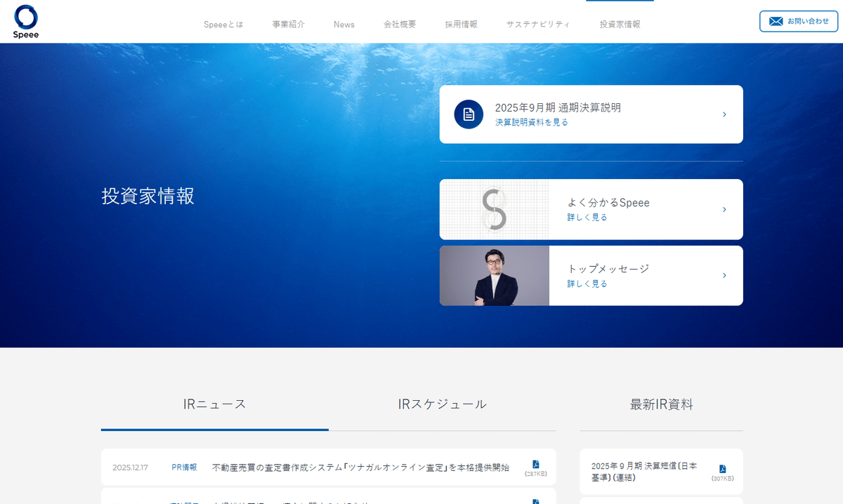Select the 最新IR資料 tab
Viewport: 843px width, 504px height.
[x=661, y=404]
